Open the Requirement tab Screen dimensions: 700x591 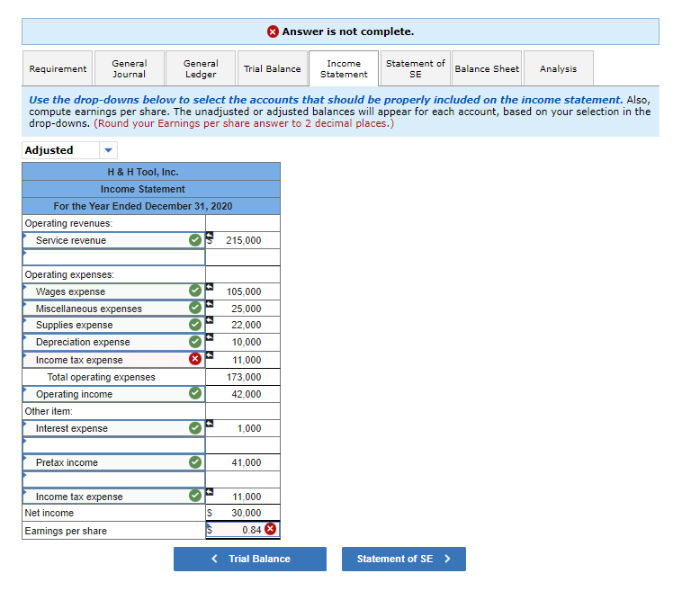tap(58, 68)
